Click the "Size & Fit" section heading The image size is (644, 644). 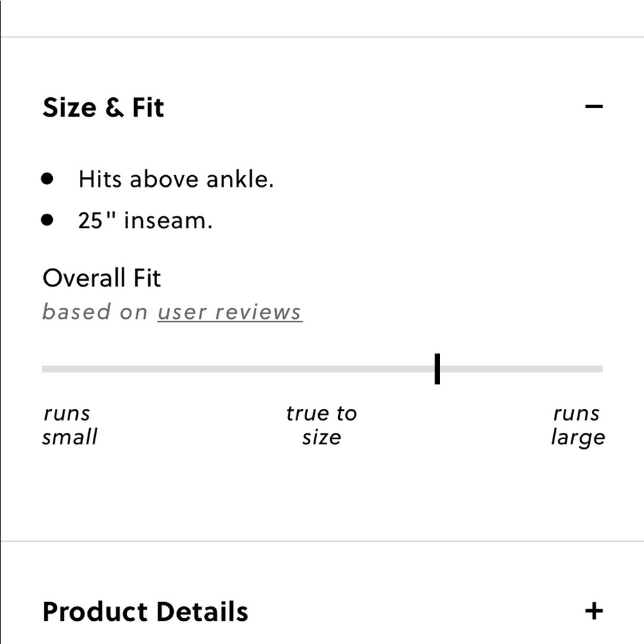coord(103,108)
